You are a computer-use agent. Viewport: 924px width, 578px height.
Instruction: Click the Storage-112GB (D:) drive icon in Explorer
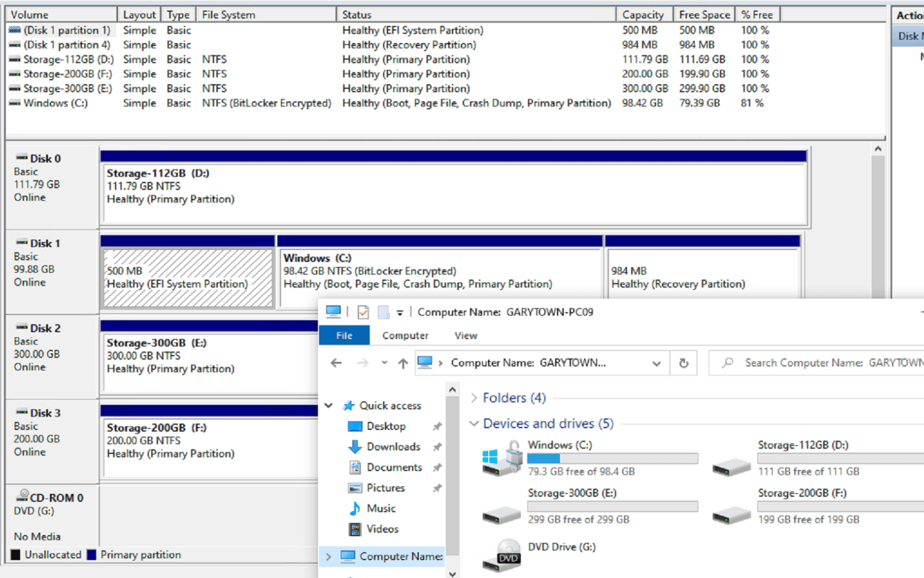731,466
